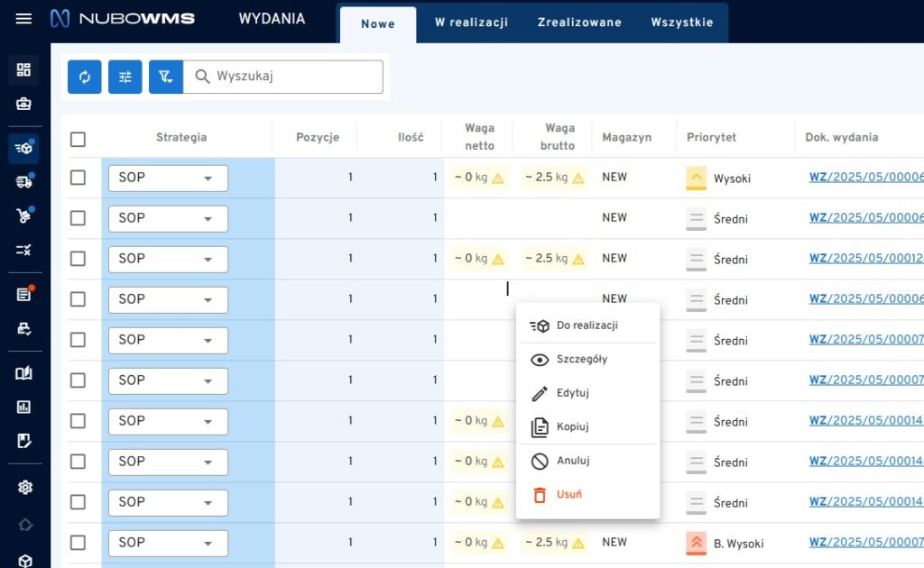The image size is (924, 568).
Task: Tick the checkbox of the B. Wysoki row
Action: click(78, 543)
